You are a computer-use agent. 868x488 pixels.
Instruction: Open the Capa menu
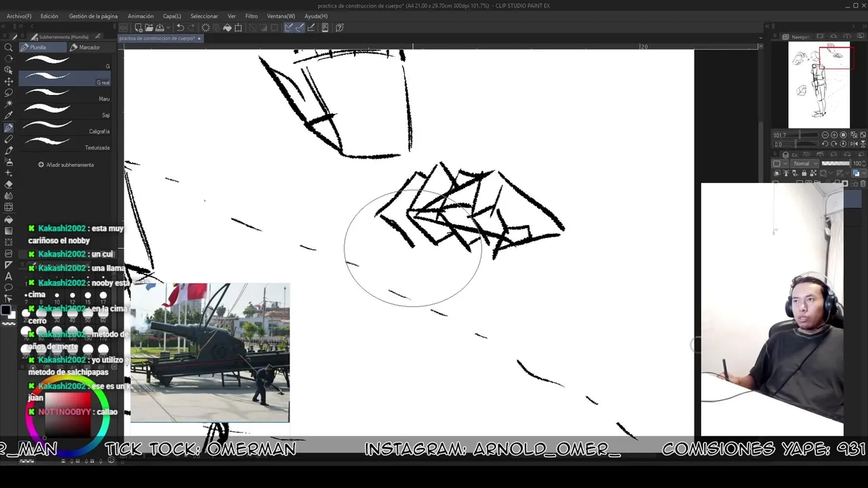point(172,16)
